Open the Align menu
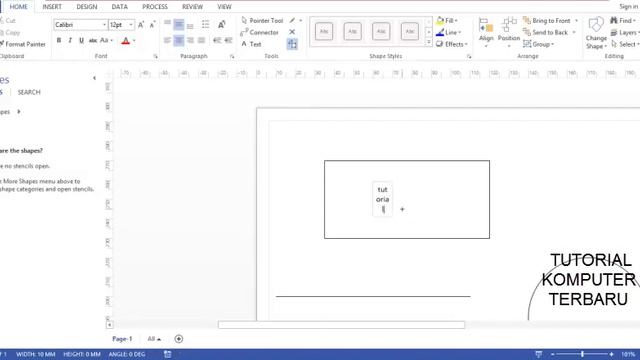The height and width of the screenshot is (360, 640). click(x=486, y=32)
